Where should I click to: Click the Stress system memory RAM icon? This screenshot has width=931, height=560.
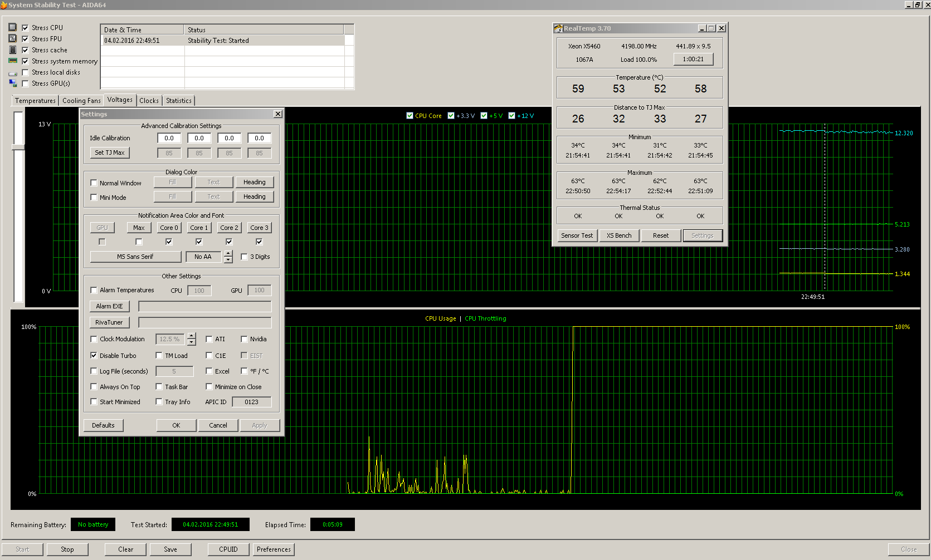[x=12, y=61]
